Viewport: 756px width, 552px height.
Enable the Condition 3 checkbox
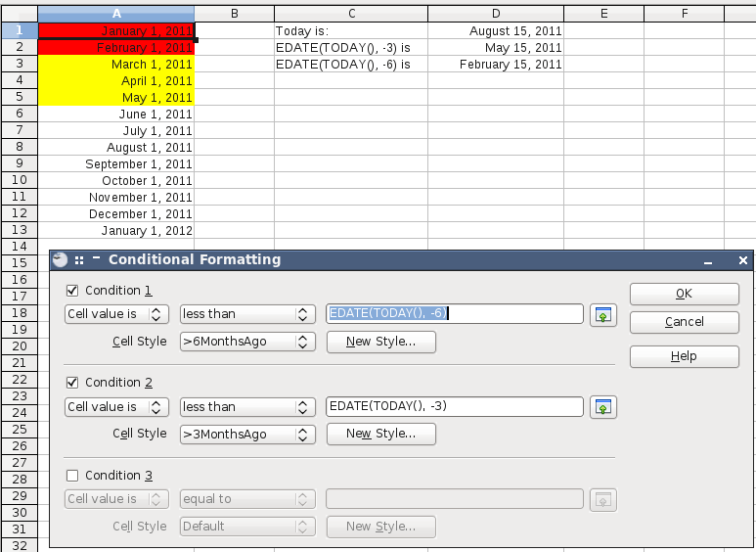tap(72, 476)
